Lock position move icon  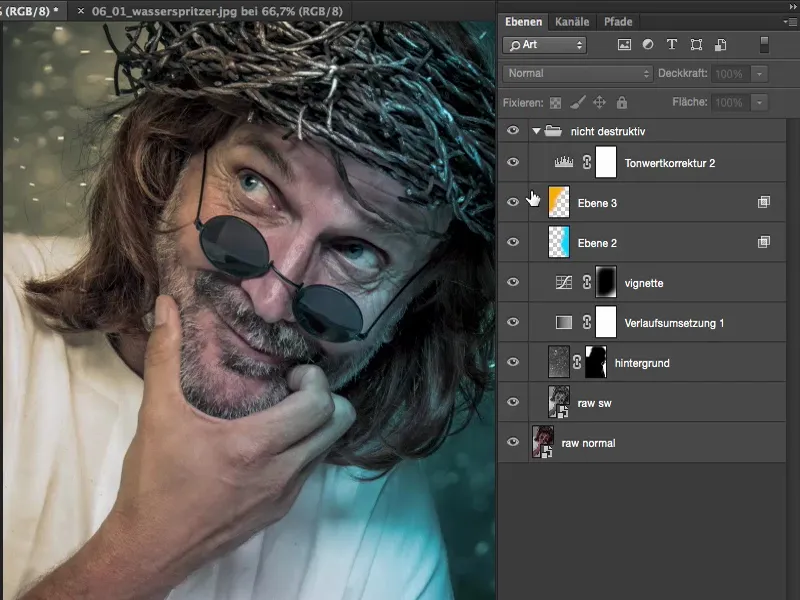coord(599,103)
